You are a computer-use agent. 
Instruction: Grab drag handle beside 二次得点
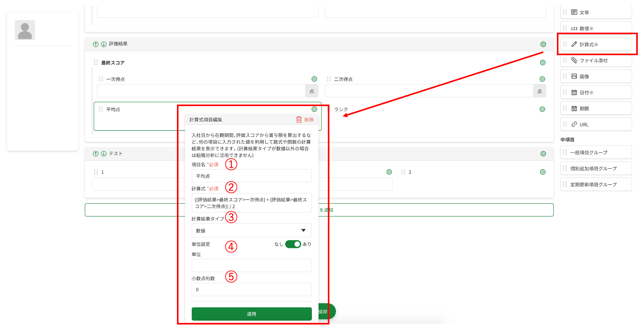click(x=329, y=79)
